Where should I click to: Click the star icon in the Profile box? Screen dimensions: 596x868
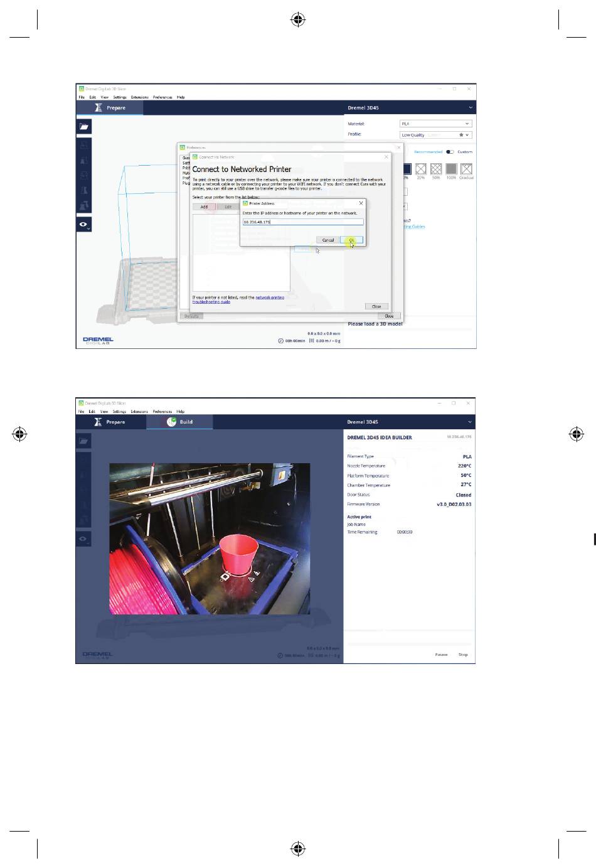coord(462,134)
